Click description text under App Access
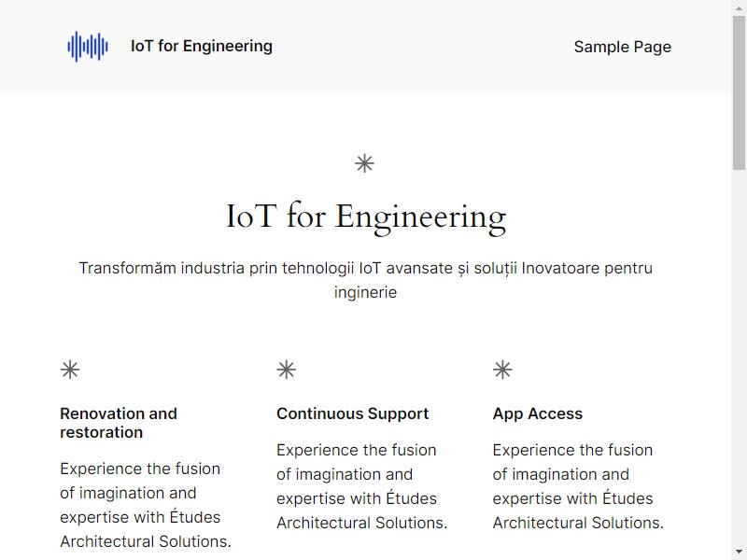 (x=578, y=486)
